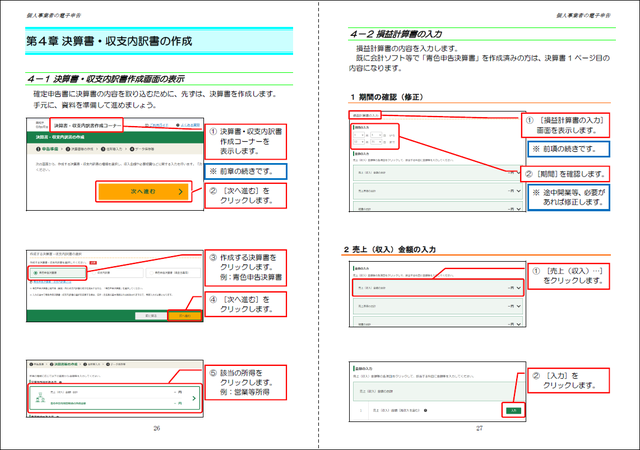Click the small orange 次へ進む button in the green footer
Screen dimensions: 640x450
pos(184,316)
